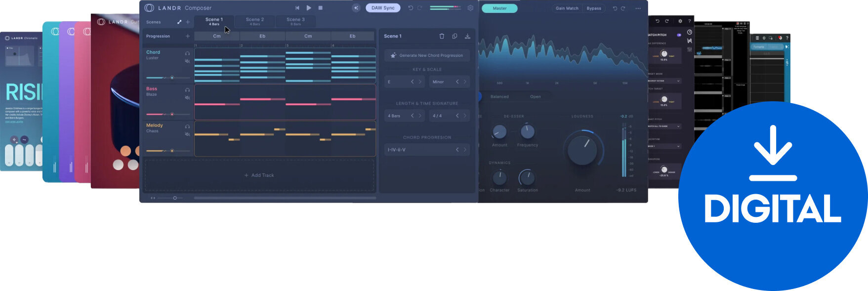Mute the Melody track
Viewport: 868px width, 291px height.
187,134
